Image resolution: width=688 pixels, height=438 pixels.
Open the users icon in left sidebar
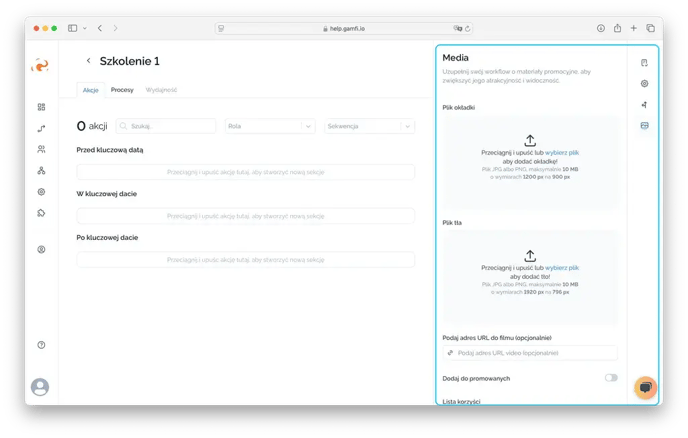click(x=41, y=149)
